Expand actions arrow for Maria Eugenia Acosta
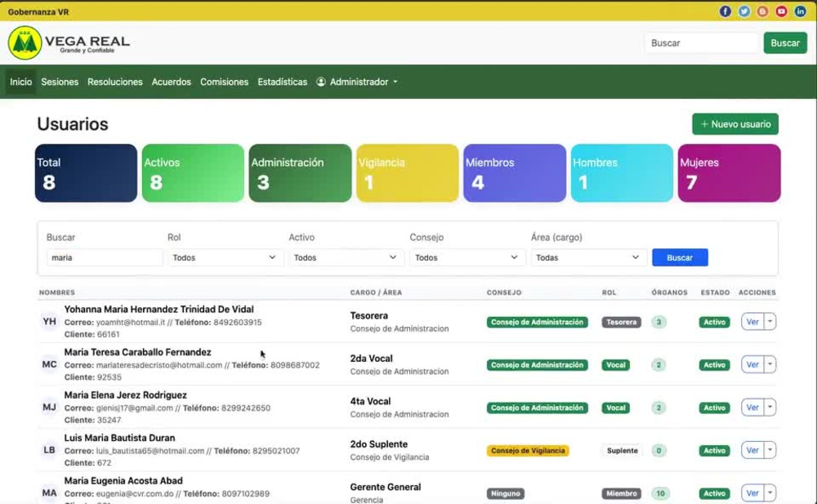Viewport: 817px width, 504px height. pyautogui.click(x=770, y=493)
